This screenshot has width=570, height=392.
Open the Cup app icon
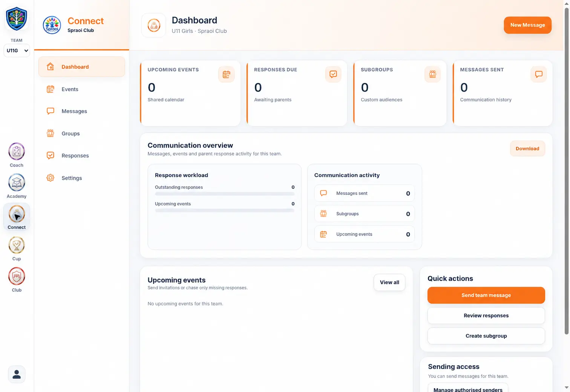(x=17, y=245)
